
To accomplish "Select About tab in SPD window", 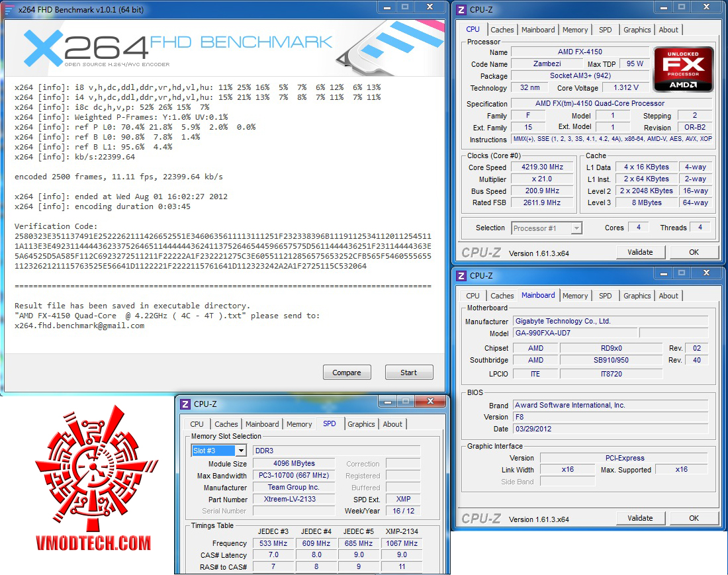I will click(392, 424).
